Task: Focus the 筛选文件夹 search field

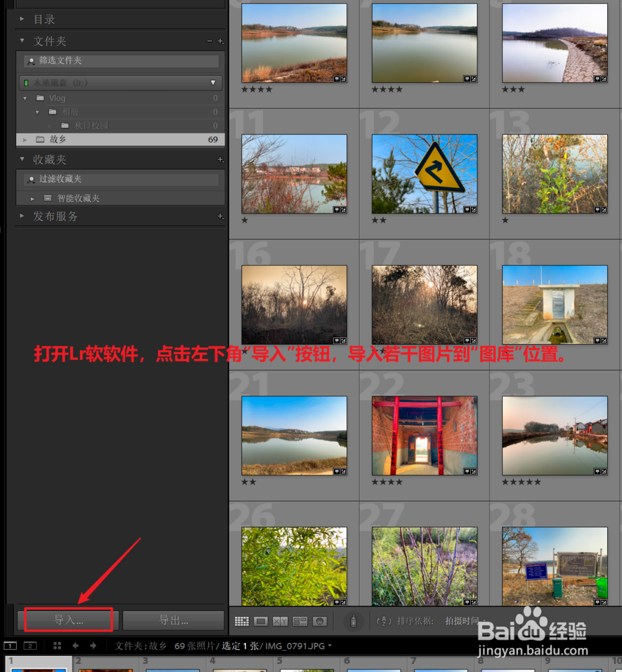Action: [121, 60]
